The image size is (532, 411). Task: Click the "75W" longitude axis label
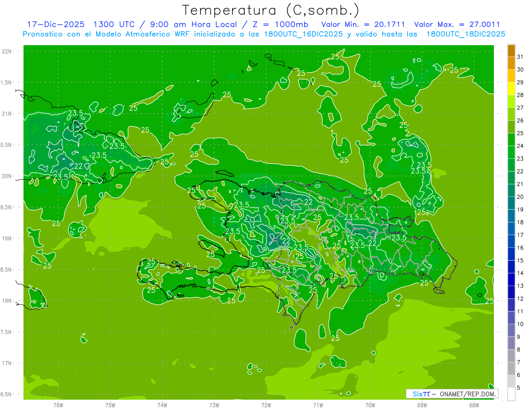coord(110,406)
